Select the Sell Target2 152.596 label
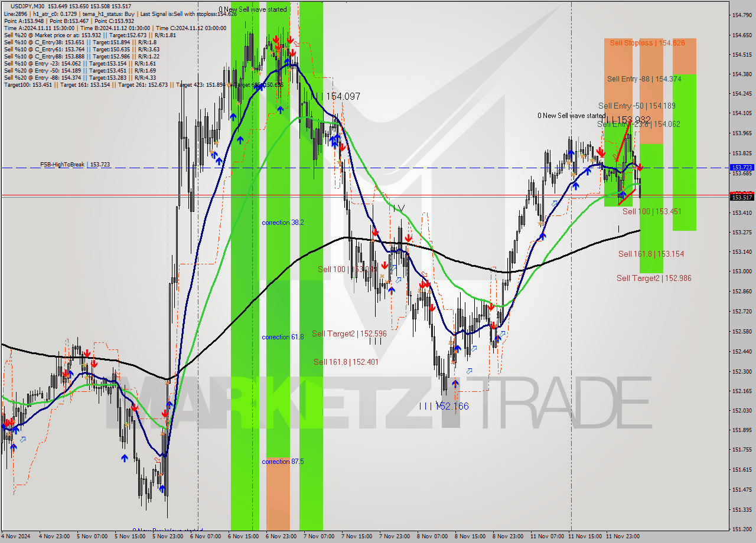Screen dimensions: 756x543 point(349,334)
